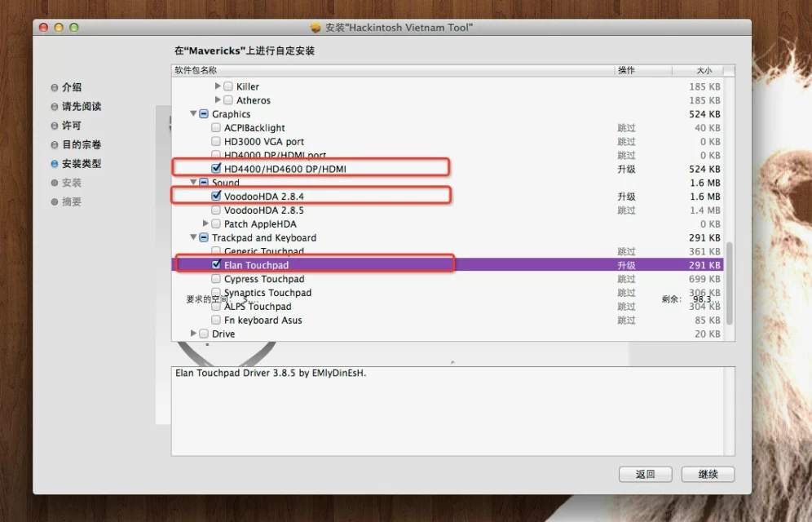The height and width of the screenshot is (522, 812).
Task: Enable the HD3000 VGA port checkbox
Action: click(x=216, y=141)
